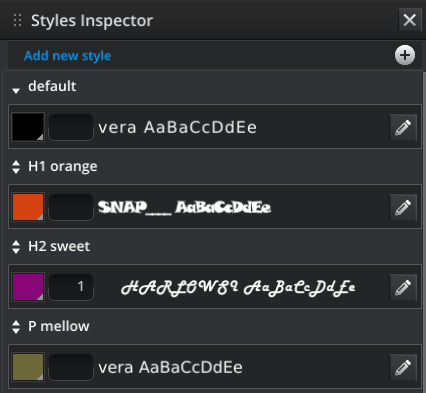Open the orange color swatch of H1
The width and height of the screenshot is (426, 393).
(28, 207)
